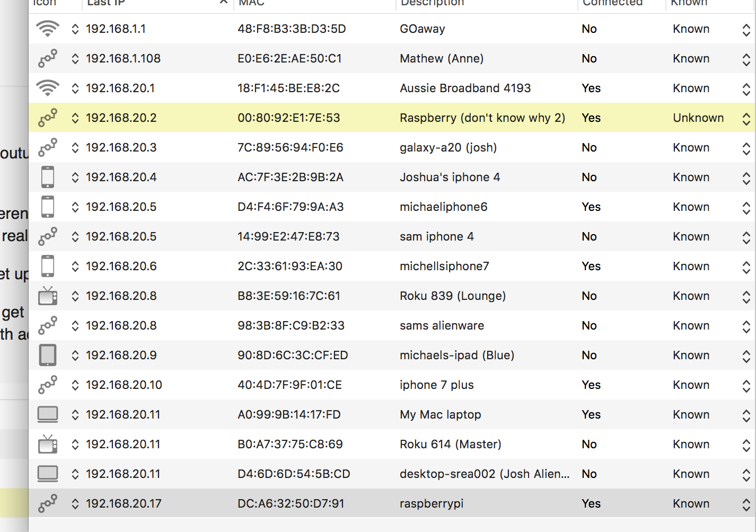The height and width of the screenshot is (532, 756).
Task: Open Known popup for sams alienware
Action: tap(746, 326)
